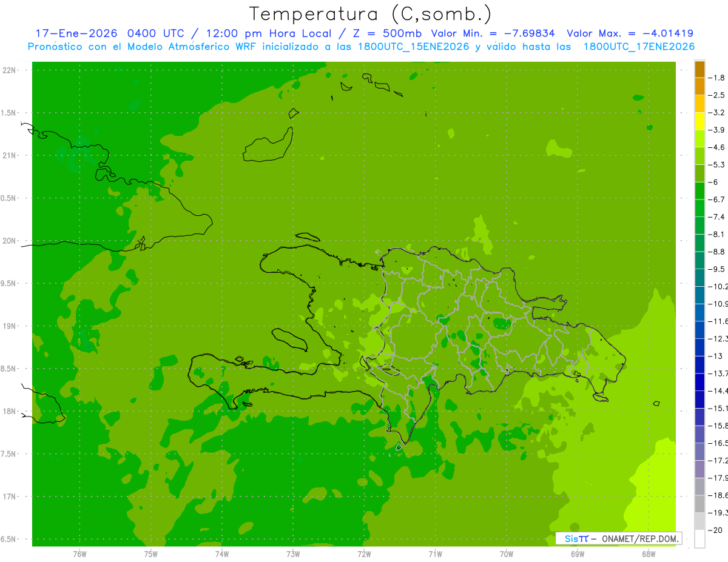Click the "18N" latitude label
Screen dimensions: 728x562
tap(8, 411)
